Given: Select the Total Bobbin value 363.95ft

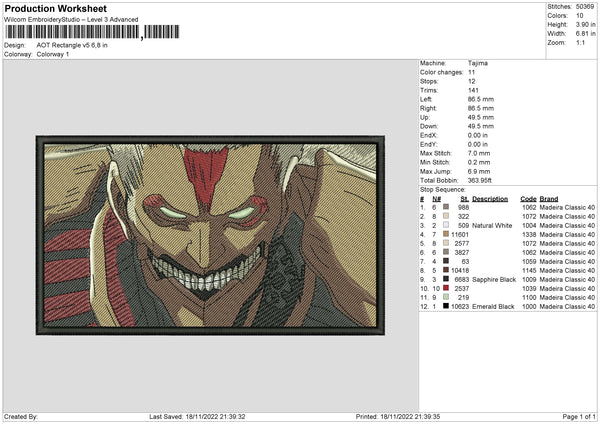Looking at the screenshot, I should pyautogui.click(x=479, y=180).
